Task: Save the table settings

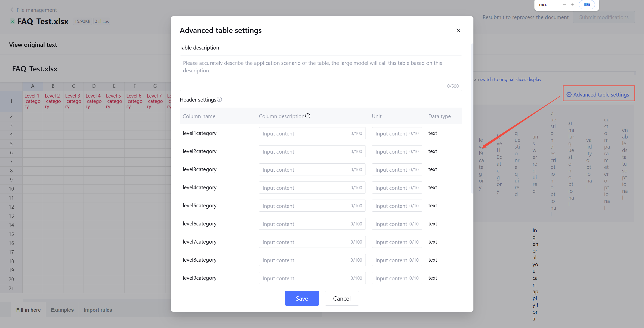Action: point(302,298)
